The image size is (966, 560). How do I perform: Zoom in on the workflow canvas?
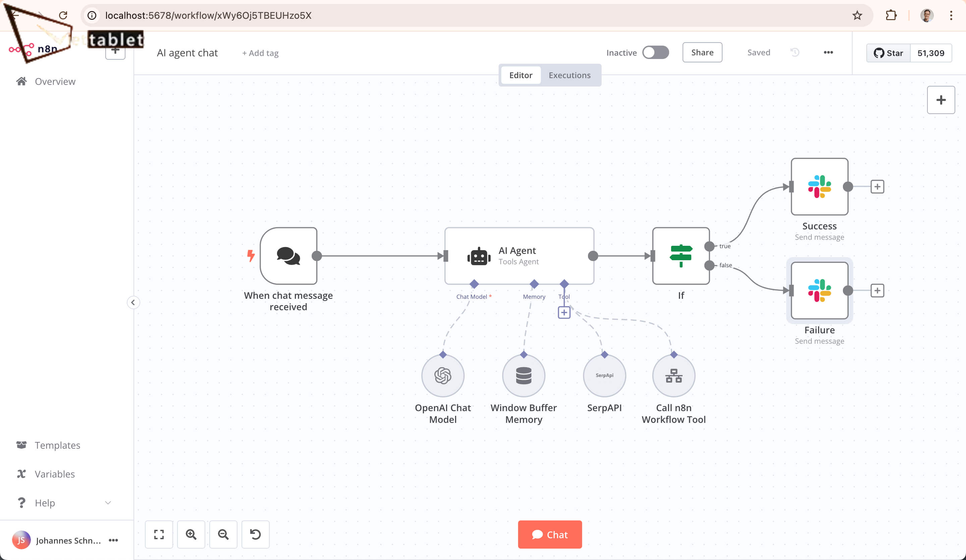(x=191, y=534)
